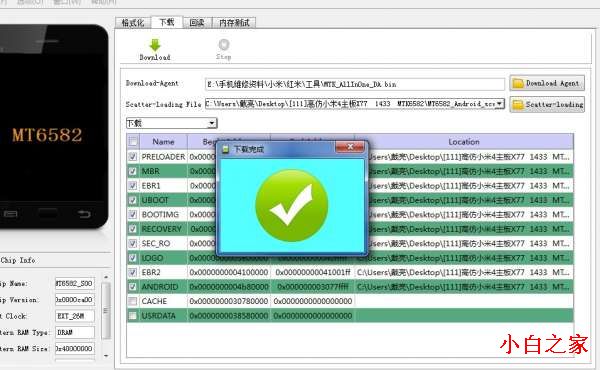Click the Stop icon in toolbar

[224, 45]
